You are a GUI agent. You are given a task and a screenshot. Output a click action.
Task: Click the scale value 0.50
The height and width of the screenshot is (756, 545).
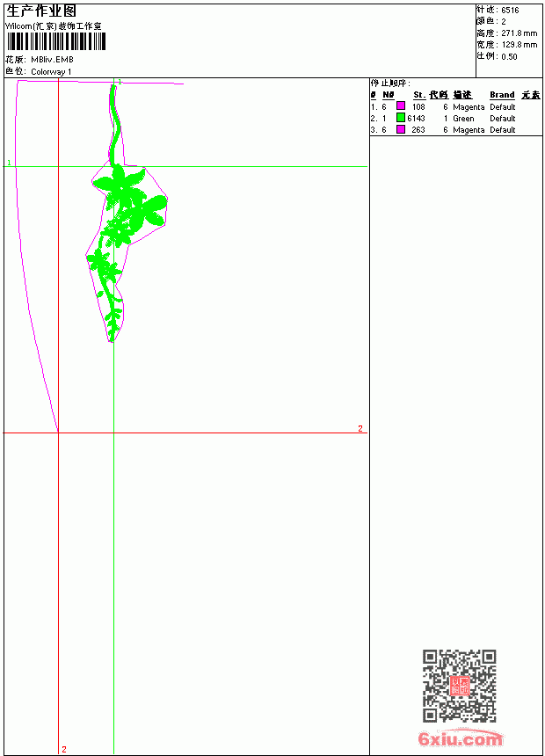[x=509, y=56]
